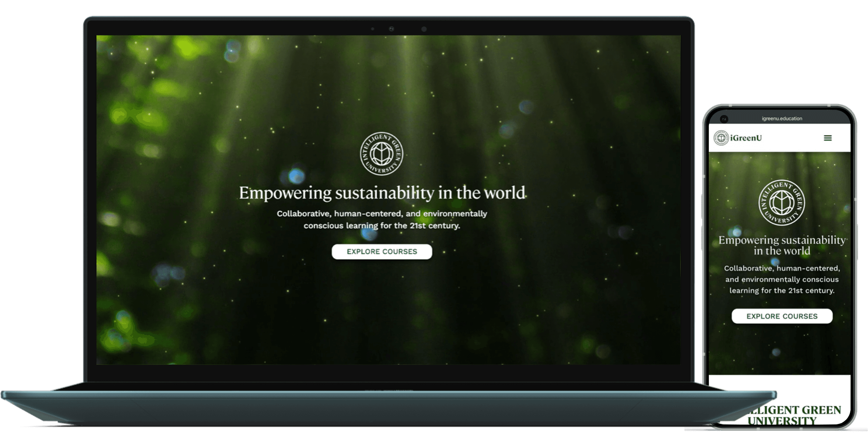Click the Intelligent Green University seal on laptop

click(381, 154)
